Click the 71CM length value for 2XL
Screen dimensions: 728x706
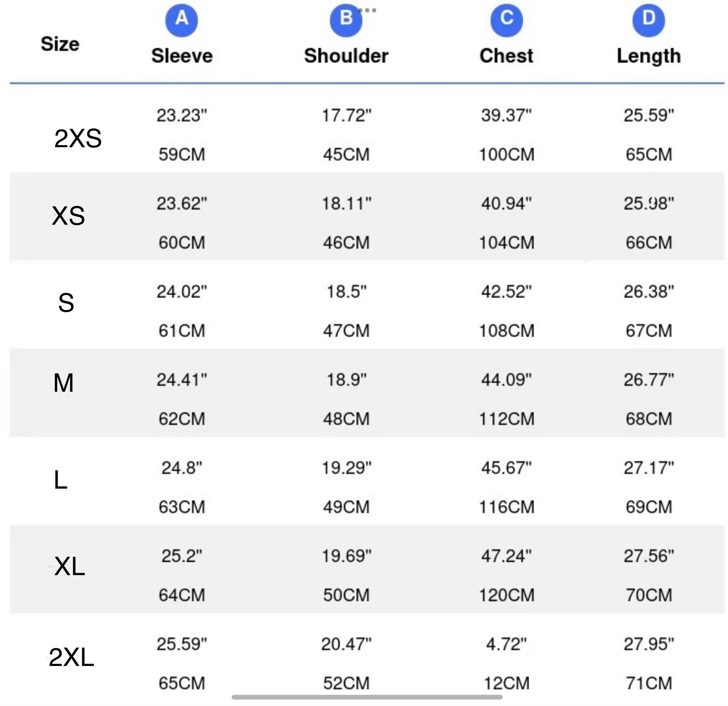649,683
